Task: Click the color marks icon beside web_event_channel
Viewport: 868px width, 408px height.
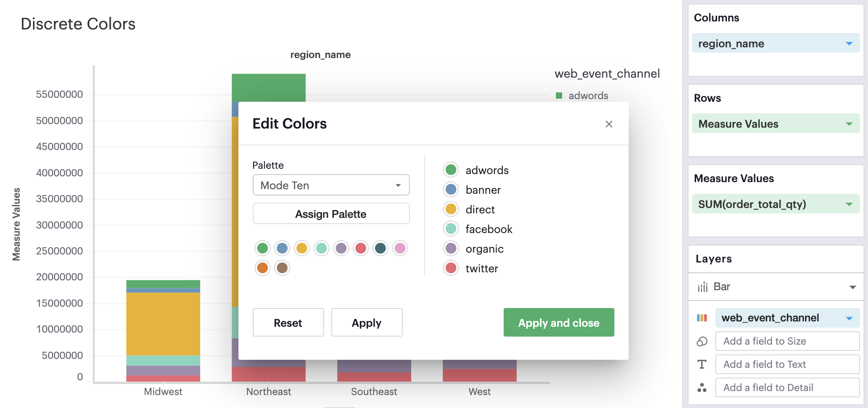Action: pyautogui.click(x=702, y=318)
